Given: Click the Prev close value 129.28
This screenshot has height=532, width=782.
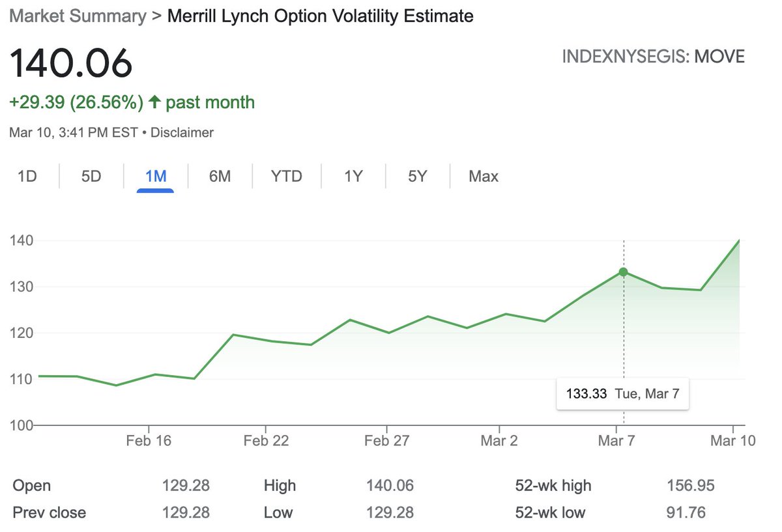Looking at the screenshot, I should coord(186,512).
